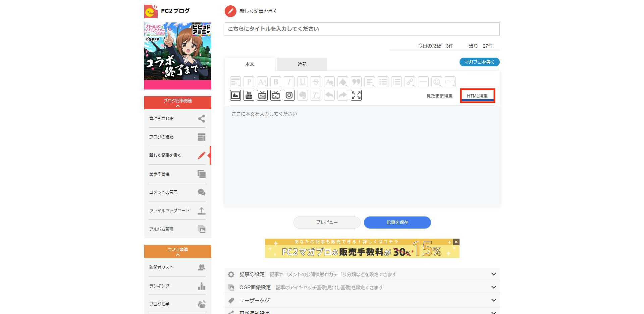
Task: Click the Evernote elephant icon
Action: point(303,95)
